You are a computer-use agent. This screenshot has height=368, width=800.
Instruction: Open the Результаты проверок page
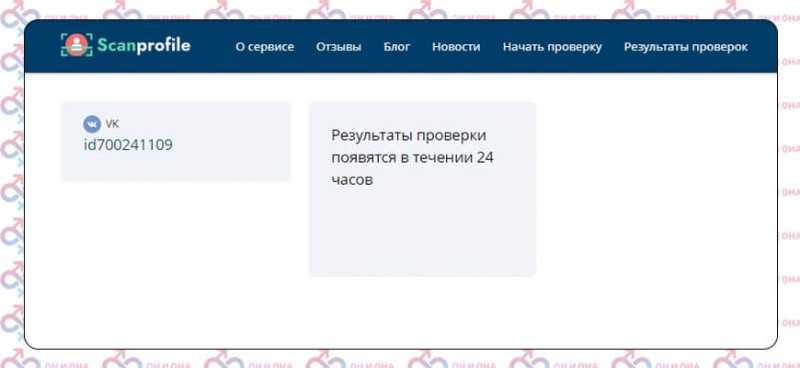pos(686,47)
